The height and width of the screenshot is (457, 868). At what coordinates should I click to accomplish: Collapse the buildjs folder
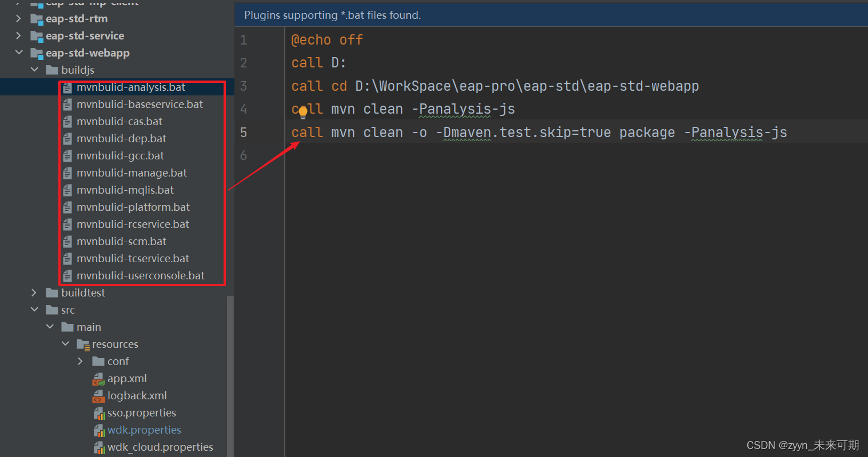[x=34, y=70]
